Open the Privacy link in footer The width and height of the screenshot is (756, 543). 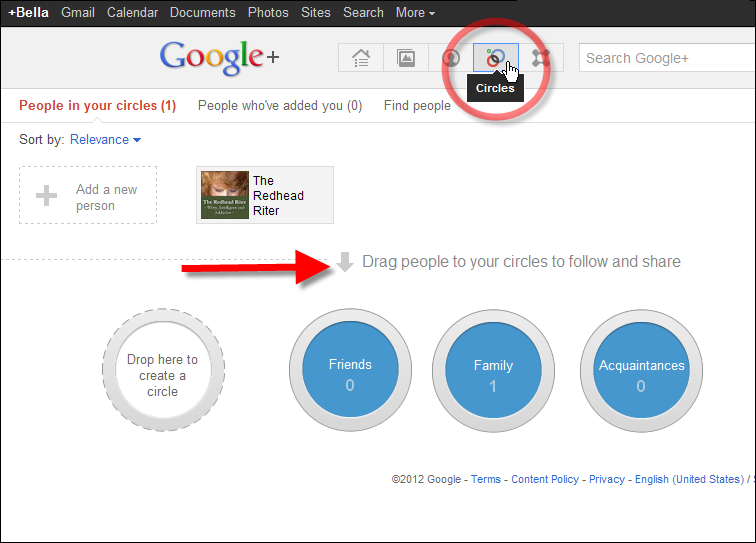point(607,479)
